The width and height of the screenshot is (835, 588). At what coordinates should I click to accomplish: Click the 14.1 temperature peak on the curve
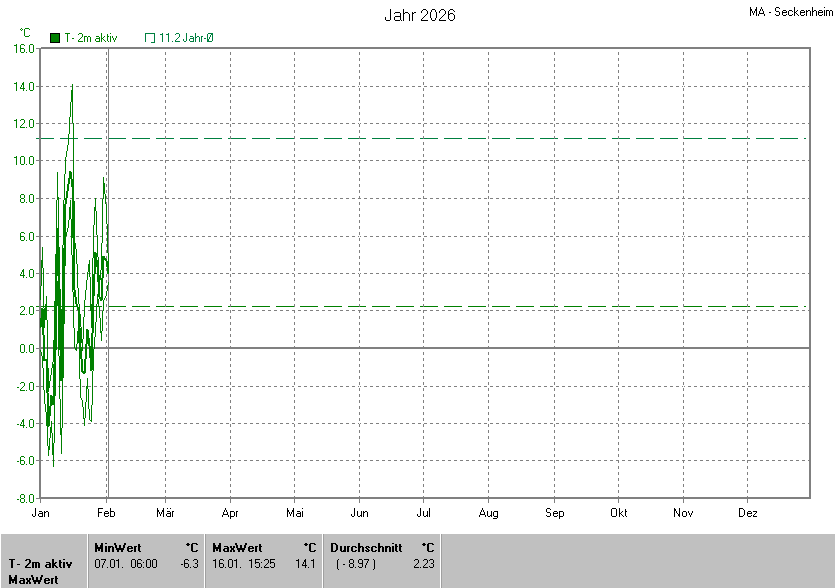pyautogui.click(x=72, y=85)
